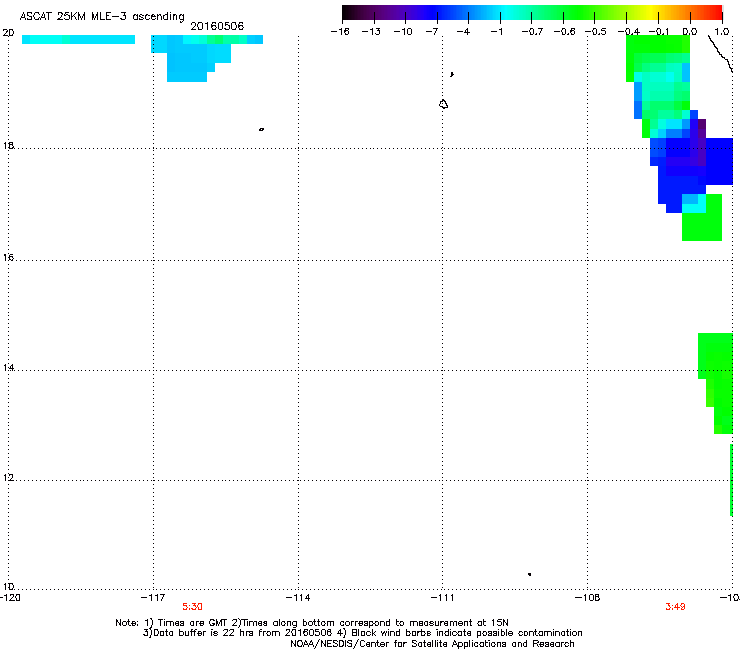The image size is (740, 650).
Task: Click the red time stamp "3:49"
Action: pyautogui.click(x=675, y=607)
